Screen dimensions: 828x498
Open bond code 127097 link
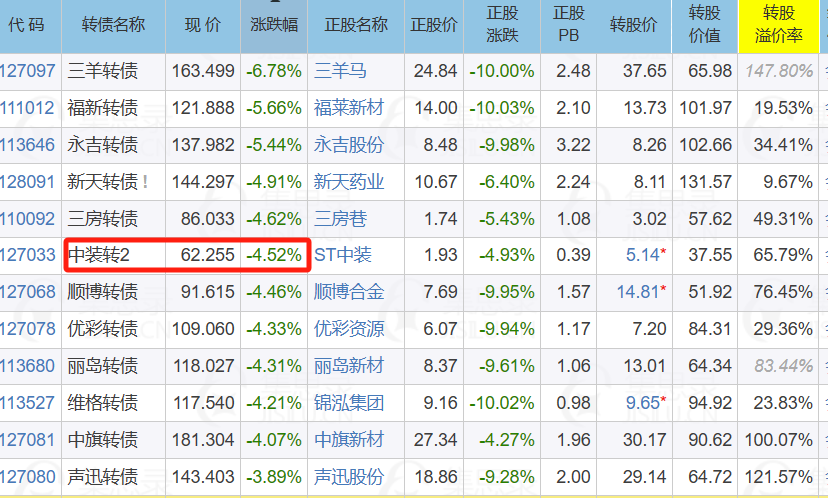click(x=27, y=71)
